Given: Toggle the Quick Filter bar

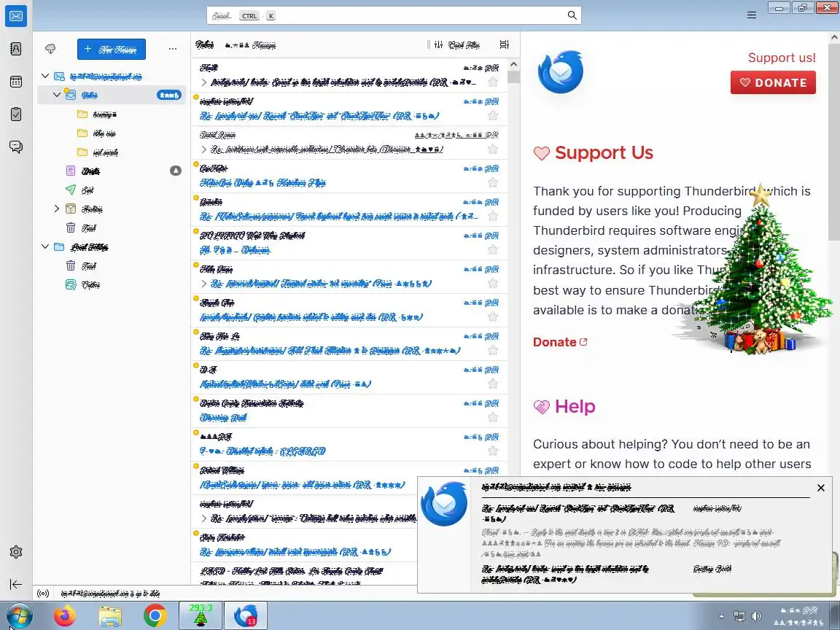Looking at the screenshot, I should [458, 45].
